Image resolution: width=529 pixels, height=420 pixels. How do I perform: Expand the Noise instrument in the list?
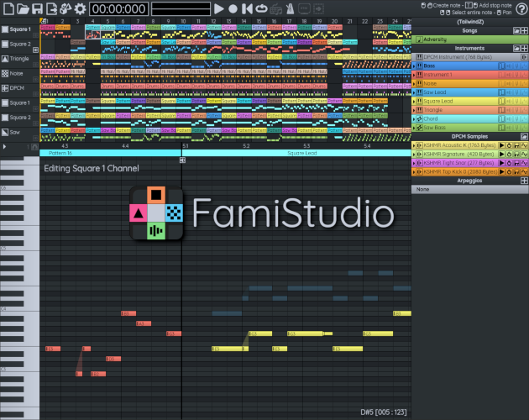coord(414,84)
